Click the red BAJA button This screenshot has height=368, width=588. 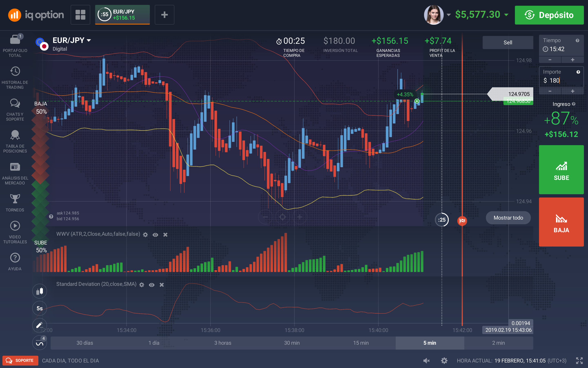pos(561,222)
